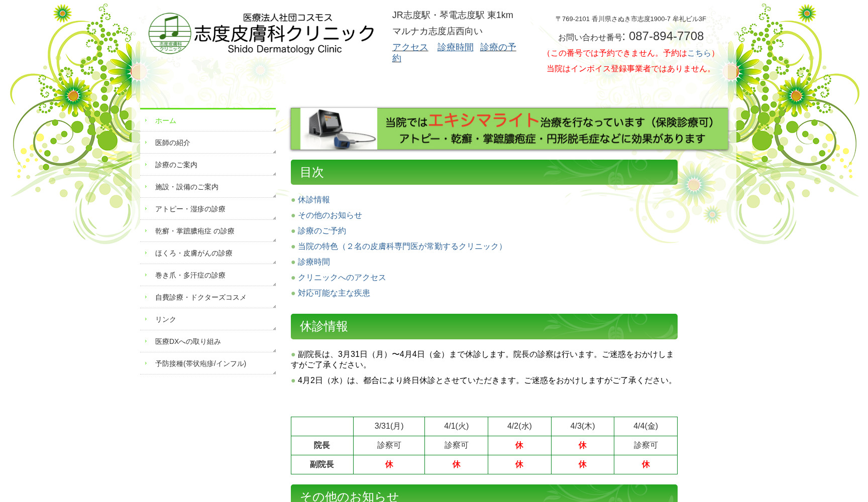Open 対応可能な主な疾患 link
Screen dimensions: 868x502
pos(333,293)
